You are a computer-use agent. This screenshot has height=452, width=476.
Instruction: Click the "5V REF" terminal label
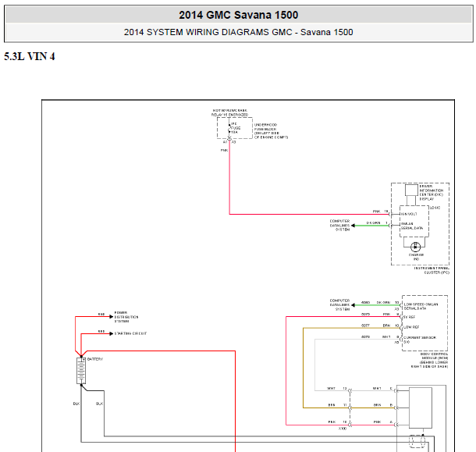pyautogui.click(x=409, y=317)
